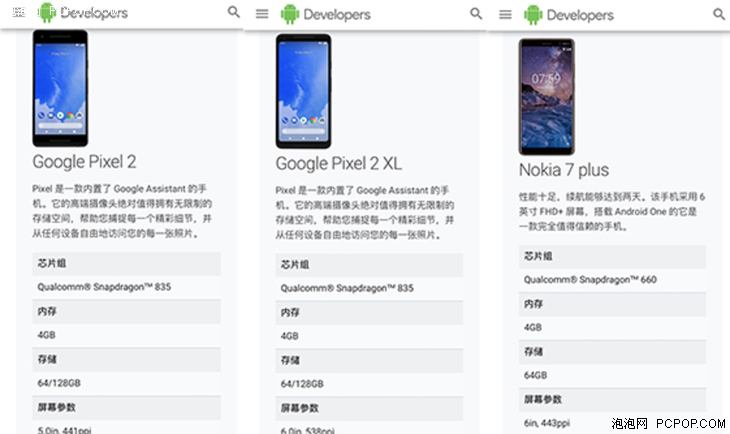The height and width of the screenshot is (434, 730).
Task: Click Developers text in Nokia 7 plus header
Action: tap(580, 15)
